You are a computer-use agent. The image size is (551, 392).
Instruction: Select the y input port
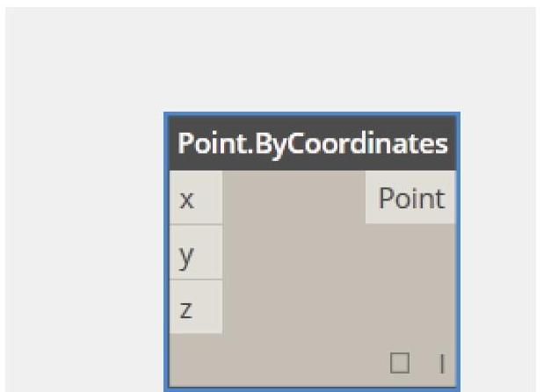[x=196, y=252]
